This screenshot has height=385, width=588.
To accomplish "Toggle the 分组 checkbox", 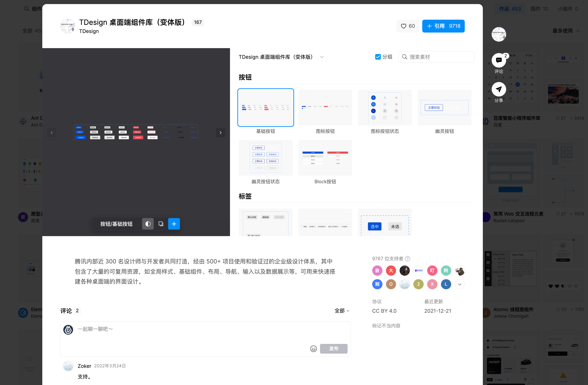I will [x=378, y=57].
